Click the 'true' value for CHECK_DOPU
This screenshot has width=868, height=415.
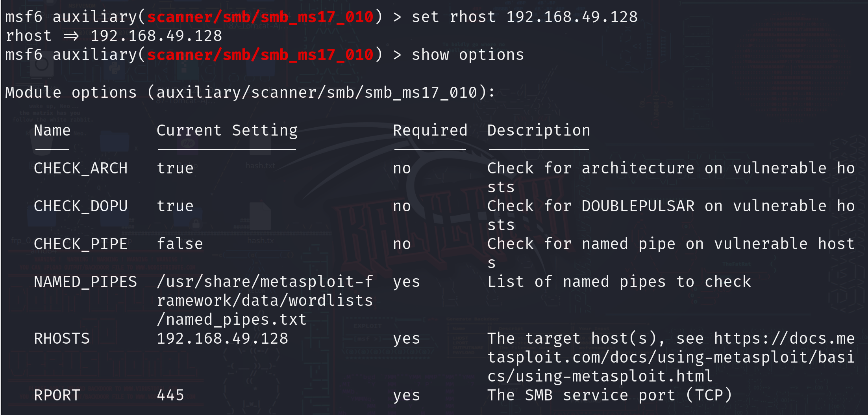tap(175, 206)
